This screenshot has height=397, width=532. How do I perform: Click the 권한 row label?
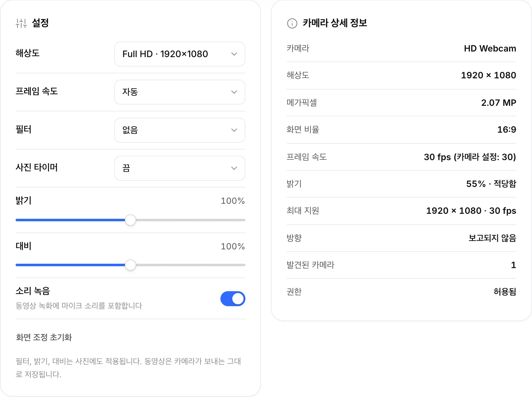pyautogui.click(x=294, y=292)
